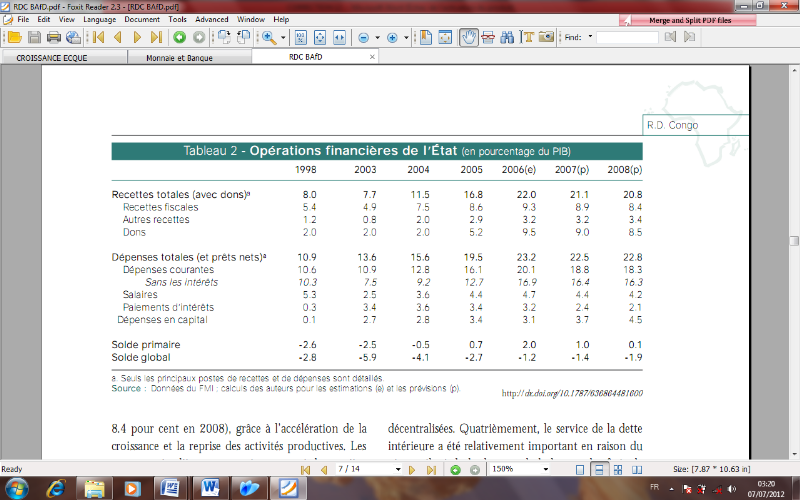The width and height of the screenshot is (800, 500).
Task: Click the Zoom In plus button
Action: 392,38
